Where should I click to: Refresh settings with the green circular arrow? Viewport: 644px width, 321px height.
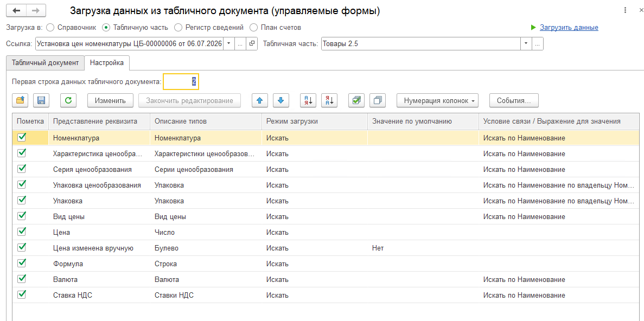[x=68, y=100]
